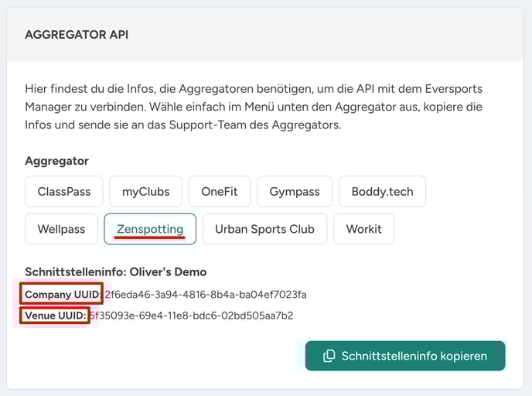Image resolution: width=532 pixels, height=396 pixels.
Task: Click the Venue UUID value 5f35093e
Action: (191, 316)
